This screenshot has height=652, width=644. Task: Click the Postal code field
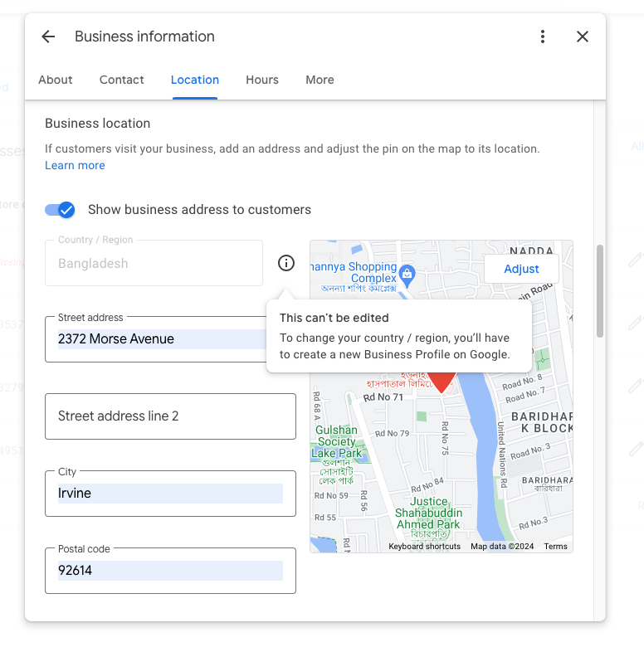pos(171,571)
